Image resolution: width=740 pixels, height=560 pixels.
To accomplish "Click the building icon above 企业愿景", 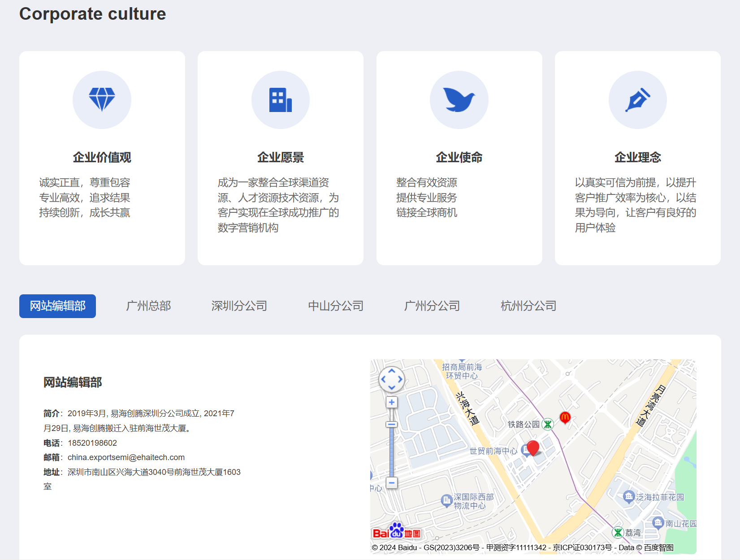I will click(x=280, y=99).
